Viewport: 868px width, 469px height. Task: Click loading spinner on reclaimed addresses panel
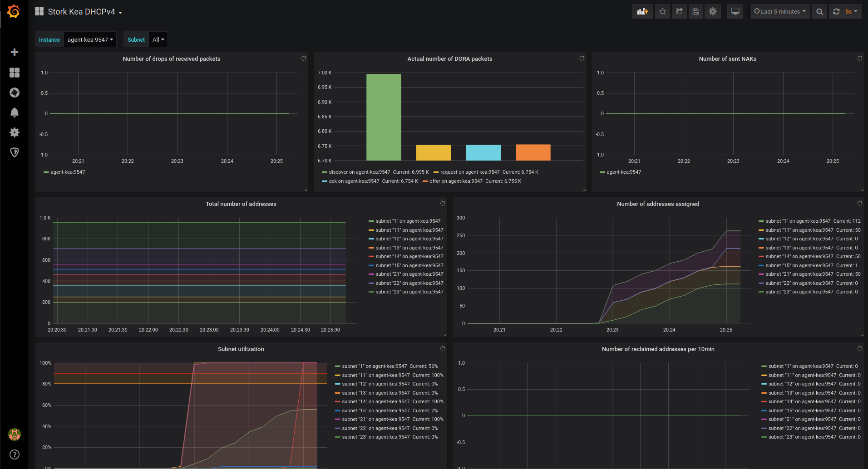point(859,349)
